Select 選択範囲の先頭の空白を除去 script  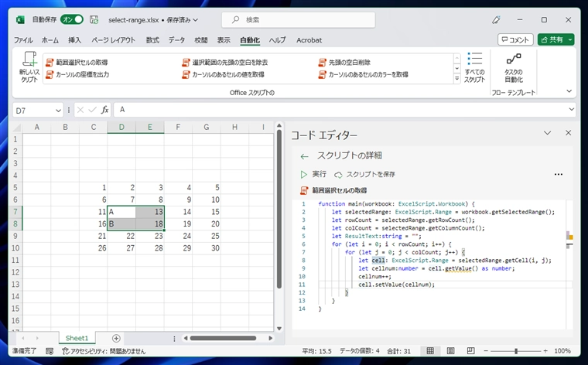coord(225,62)
